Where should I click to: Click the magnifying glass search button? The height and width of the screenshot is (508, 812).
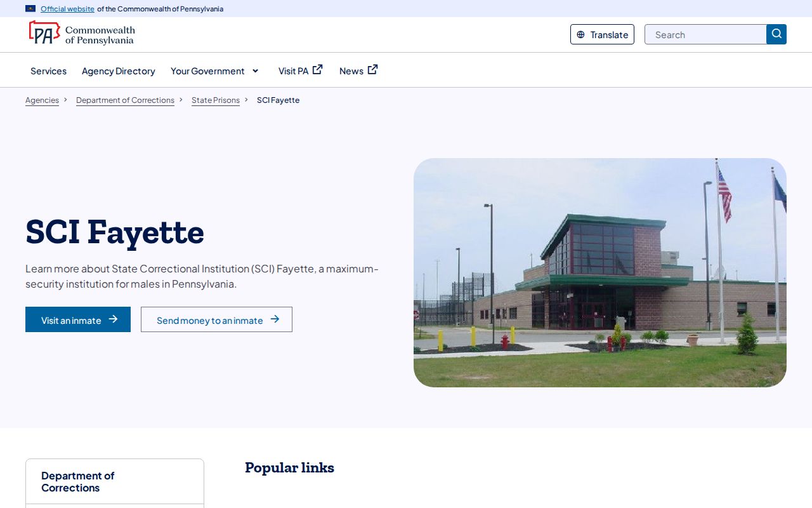(776, 34)
